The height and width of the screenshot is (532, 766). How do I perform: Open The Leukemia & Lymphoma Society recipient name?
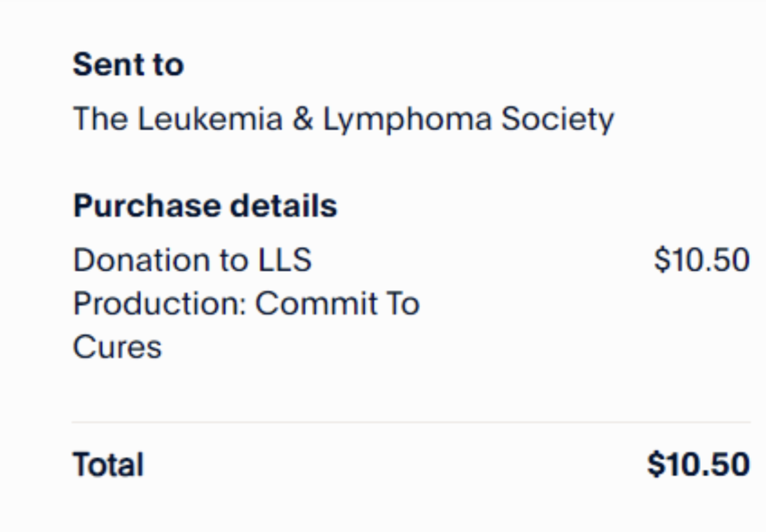(343, 118)
